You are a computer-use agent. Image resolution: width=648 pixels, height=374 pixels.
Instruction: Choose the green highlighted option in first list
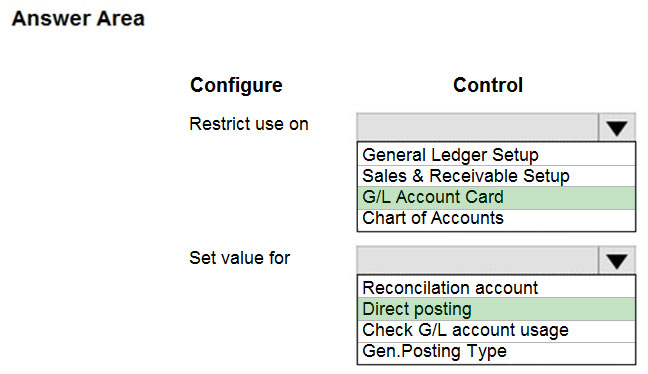[x=496, y=198]
